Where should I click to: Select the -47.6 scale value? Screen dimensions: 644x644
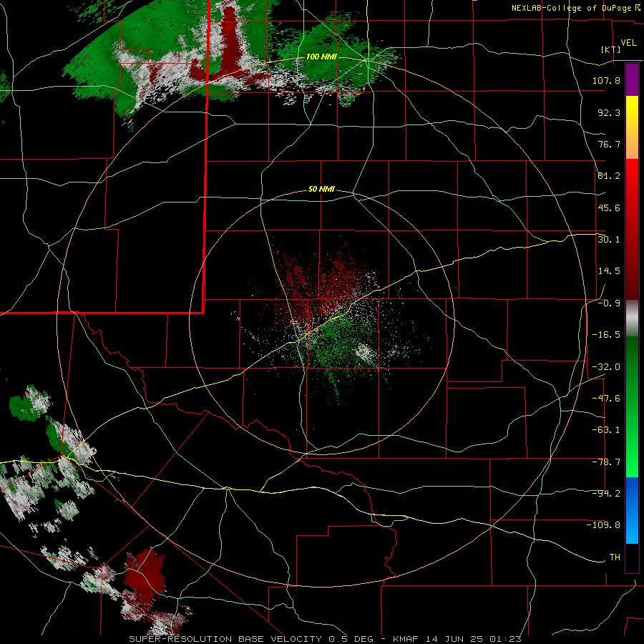pyautogui.click(x=606, y=399)
